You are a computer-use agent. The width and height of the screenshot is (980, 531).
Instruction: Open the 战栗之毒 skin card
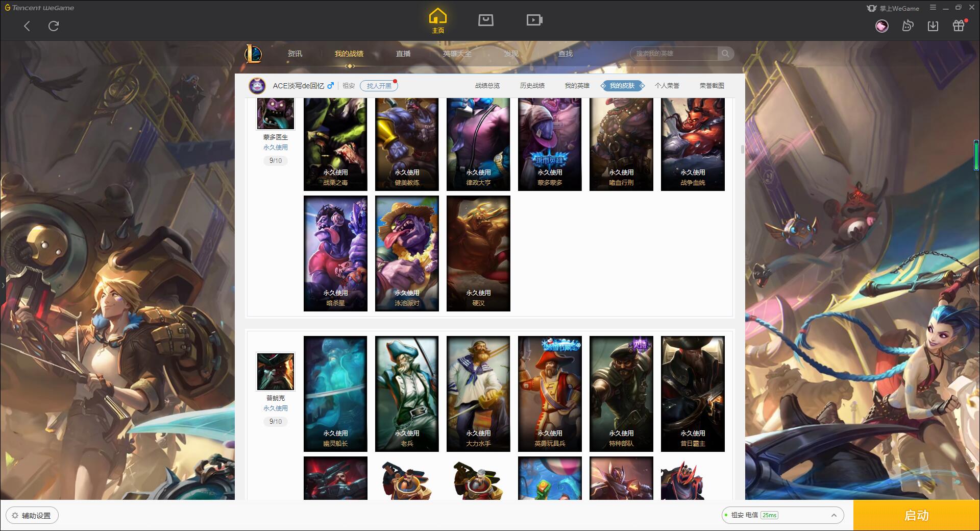click(x=335, y=144)
